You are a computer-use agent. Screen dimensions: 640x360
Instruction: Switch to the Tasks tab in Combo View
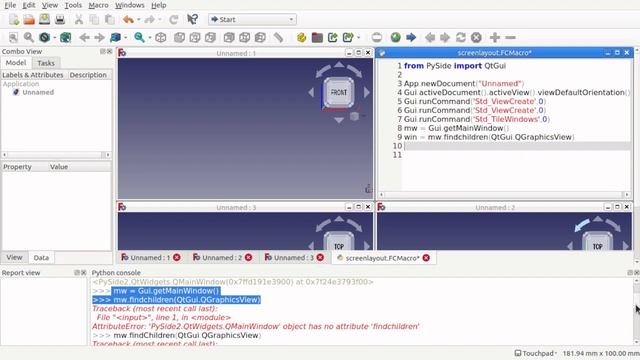(46, 63)
